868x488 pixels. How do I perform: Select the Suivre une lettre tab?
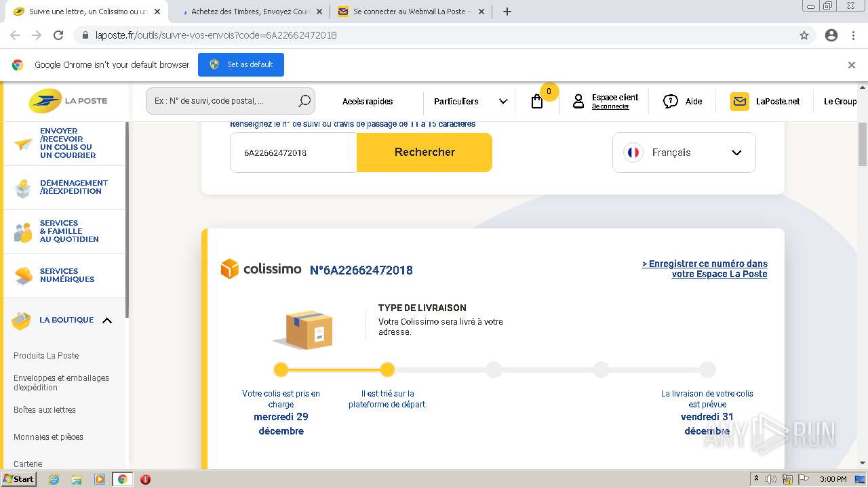click(87, 12)
